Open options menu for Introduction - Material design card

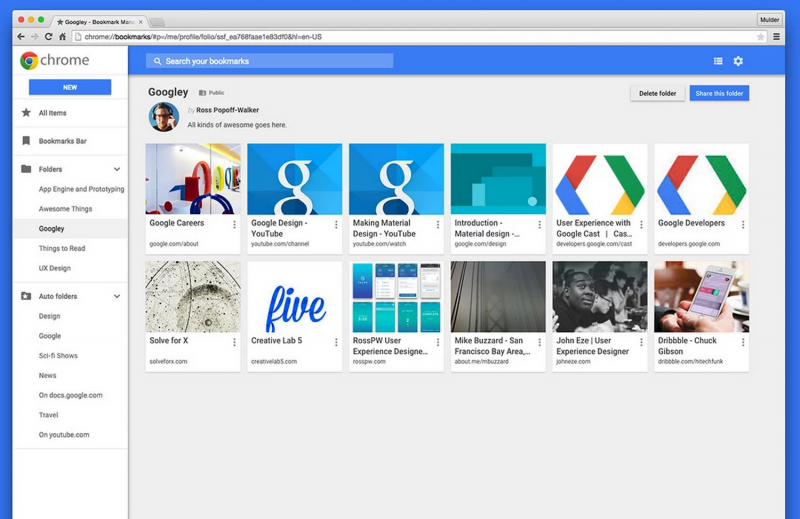pos(539,225)
